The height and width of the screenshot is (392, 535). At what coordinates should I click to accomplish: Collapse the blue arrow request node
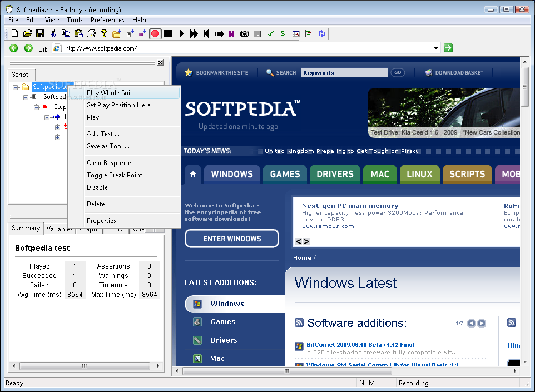tap(47, 117)
